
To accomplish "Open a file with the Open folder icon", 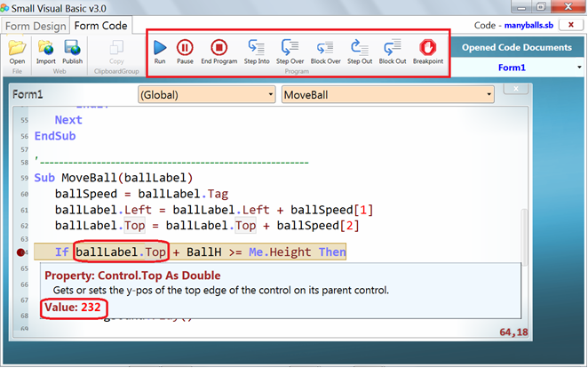I will tap(17, 48).
